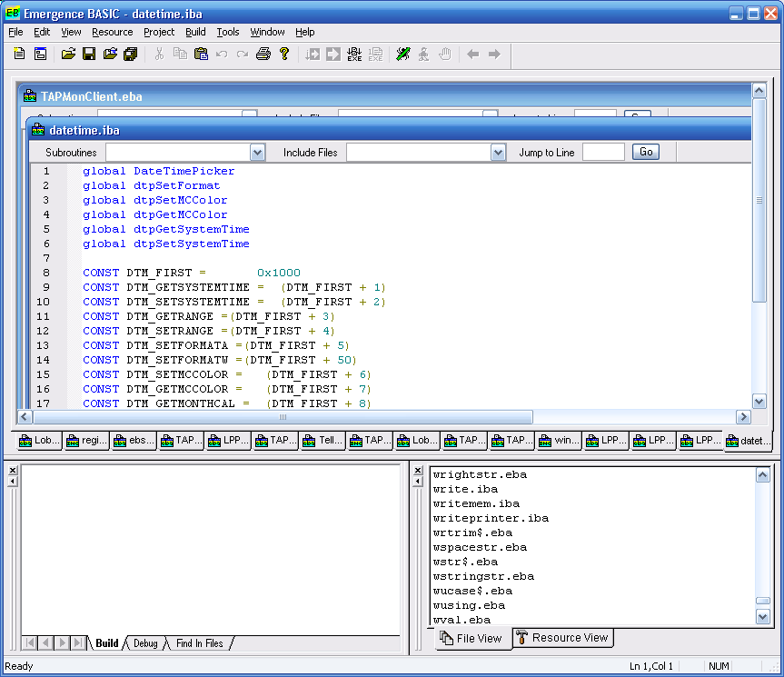Save the file using the floppy disk icon

pos(89,55)
